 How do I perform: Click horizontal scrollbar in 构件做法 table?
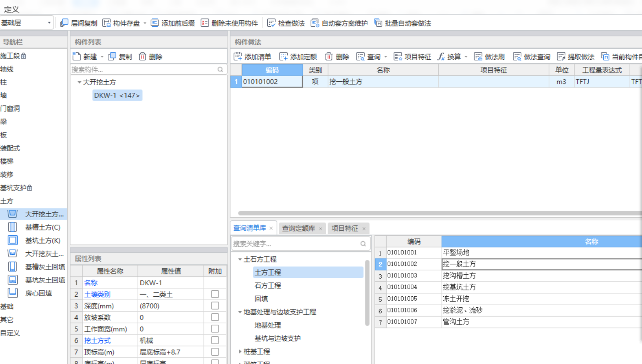[440, 213]
